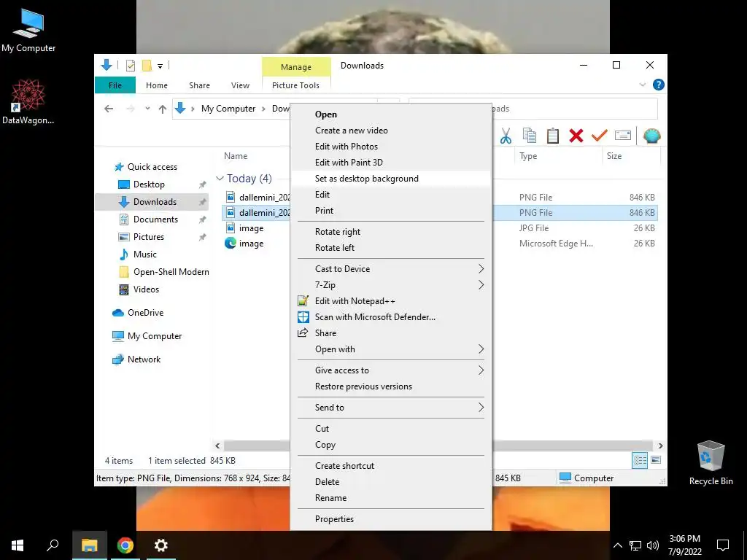Open My Computer desktop icon
This screenshot has width=747, height=560.
click(28, 31)
